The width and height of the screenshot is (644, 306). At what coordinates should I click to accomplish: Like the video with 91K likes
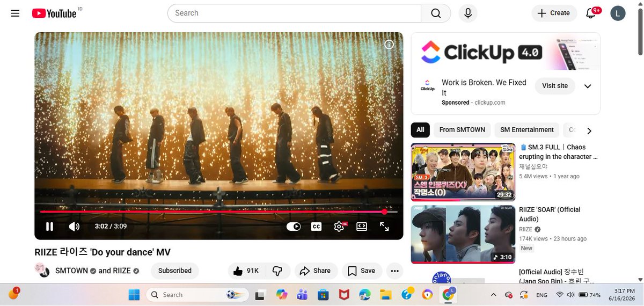pyautogui.click(x=246, y=271)
